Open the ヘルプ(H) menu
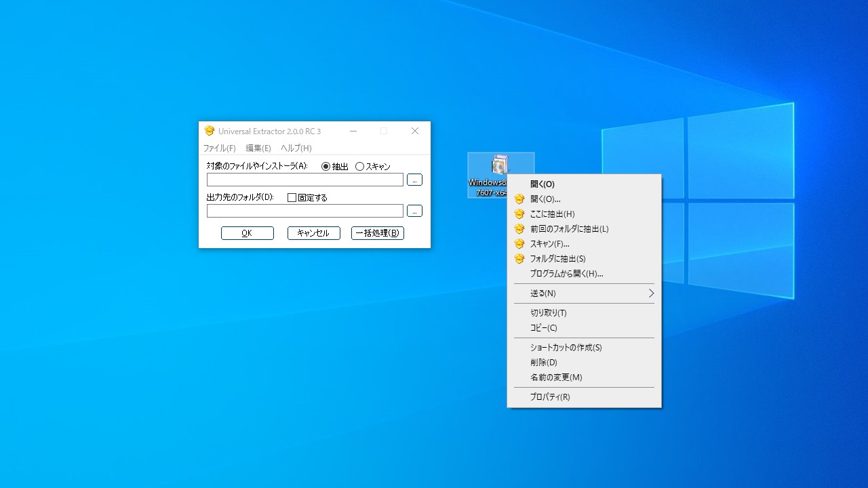 tap(296, 148)
